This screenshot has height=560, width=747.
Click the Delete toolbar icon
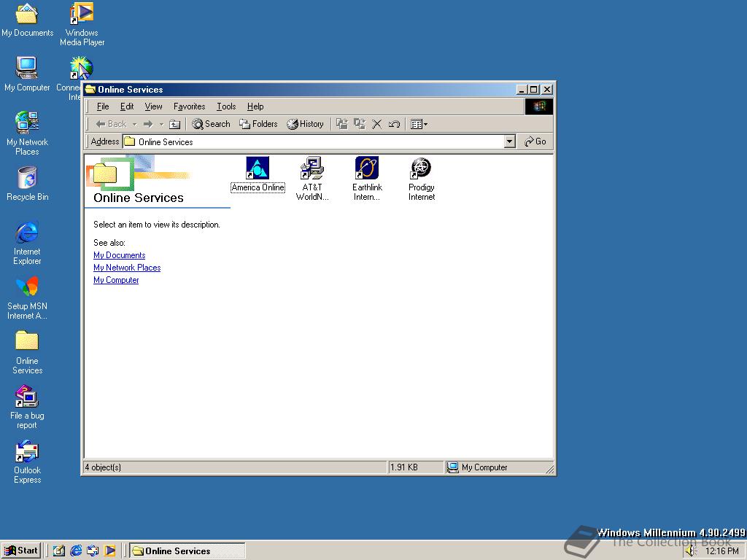coord(376,124)
